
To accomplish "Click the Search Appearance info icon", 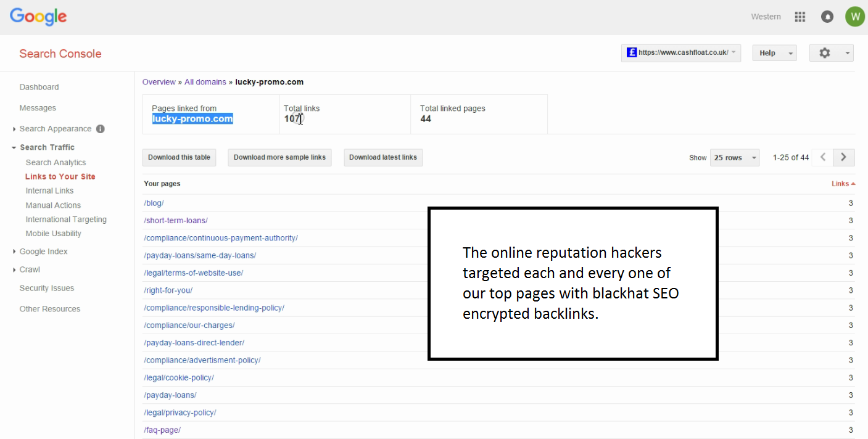I will click(101, 129).
